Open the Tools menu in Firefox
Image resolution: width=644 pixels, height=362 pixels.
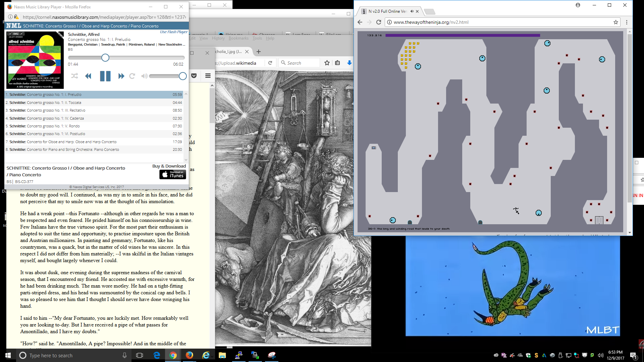(257, 38)
